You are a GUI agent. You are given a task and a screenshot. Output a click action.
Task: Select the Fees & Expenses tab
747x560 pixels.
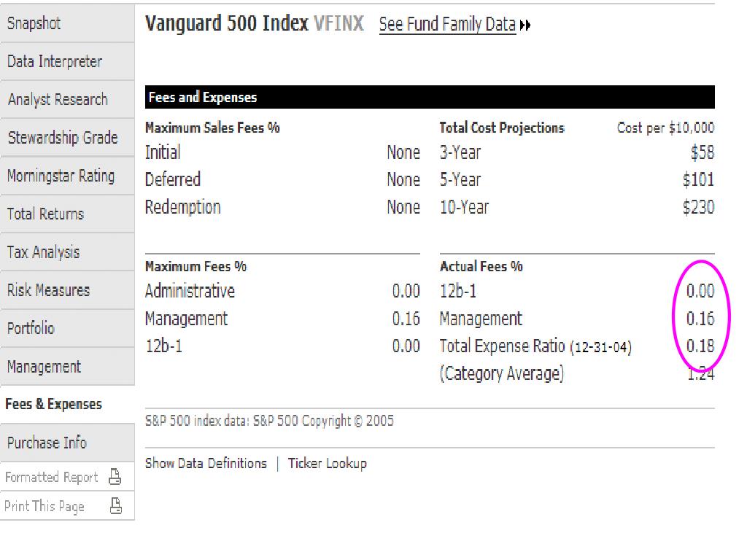click(53, 405)
